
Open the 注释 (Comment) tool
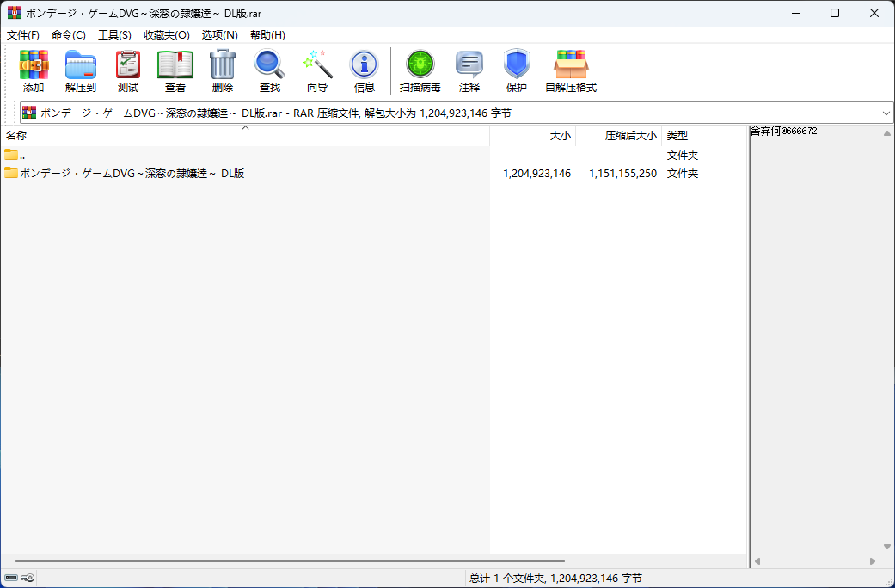pyautogui.click(x=469, y=70)
